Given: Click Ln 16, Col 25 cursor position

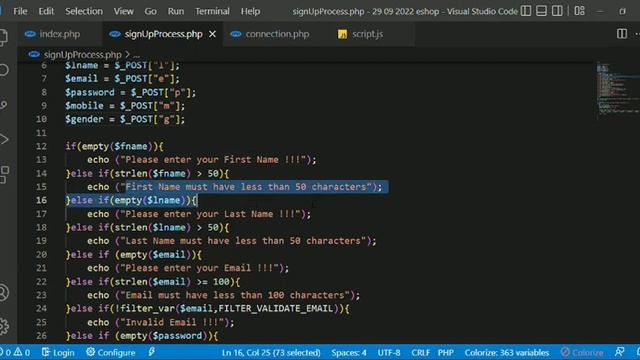Looking at the screenshot, I should tap(271, 352).
